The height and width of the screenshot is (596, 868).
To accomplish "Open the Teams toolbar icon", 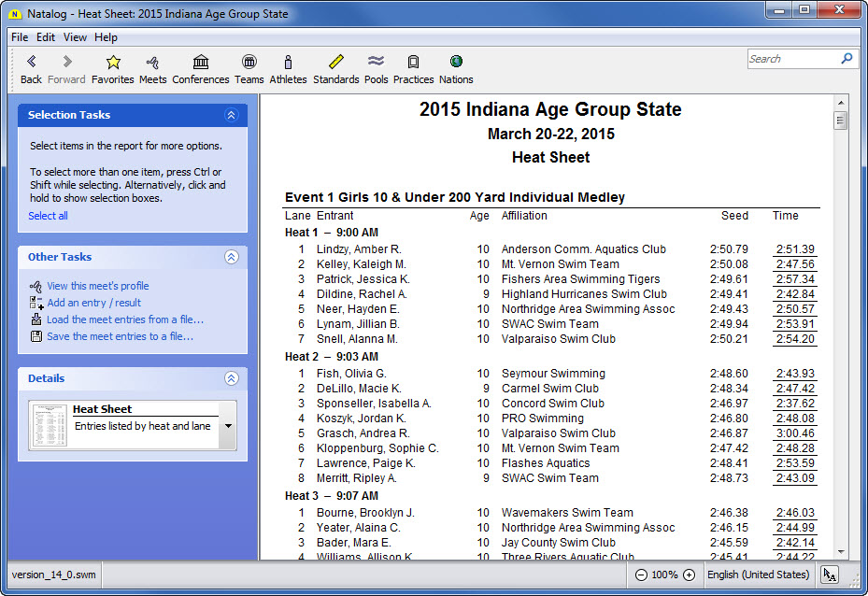I will (x=249, y=63).
